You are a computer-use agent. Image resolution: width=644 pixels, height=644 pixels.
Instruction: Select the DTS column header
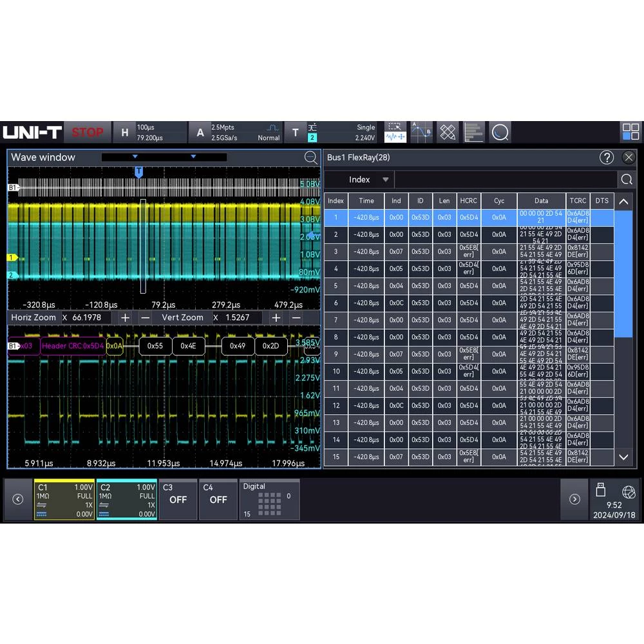point(601,201)
